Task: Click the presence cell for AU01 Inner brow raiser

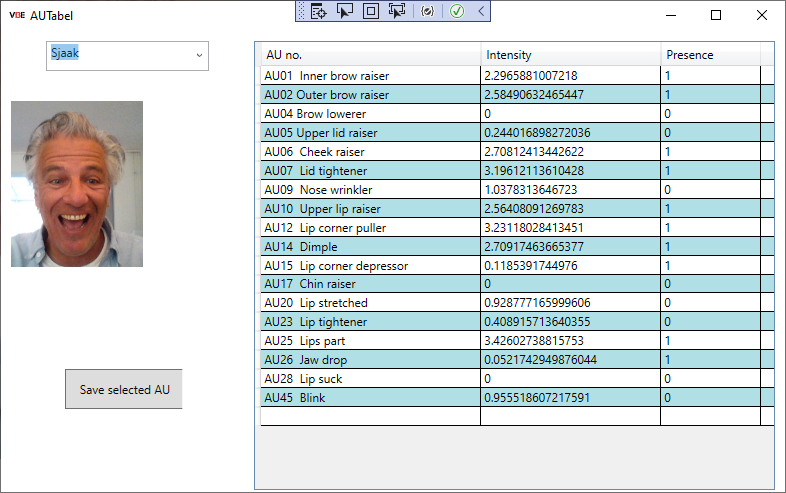Action: (x=710, y=76)
